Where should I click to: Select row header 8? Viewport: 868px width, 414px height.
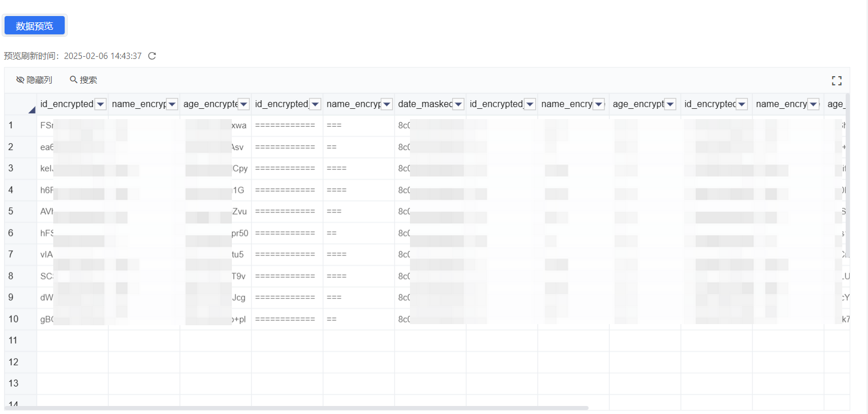21,276
